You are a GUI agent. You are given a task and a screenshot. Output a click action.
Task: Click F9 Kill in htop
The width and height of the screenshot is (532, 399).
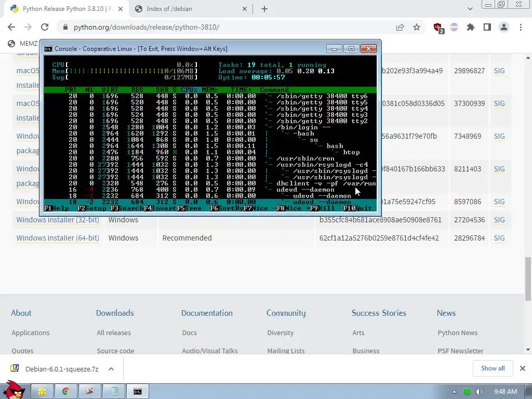pyautogui.click(x=322, y=208)
